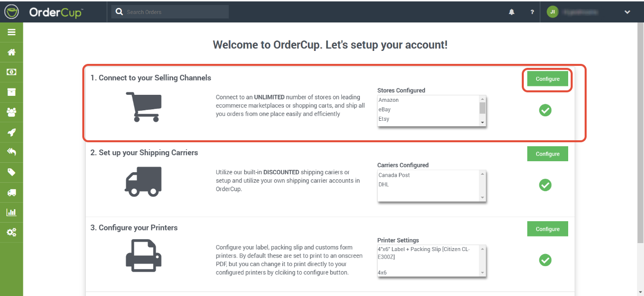
Task: Select Etsy in Stores Configured list
Action: (384, 119)
